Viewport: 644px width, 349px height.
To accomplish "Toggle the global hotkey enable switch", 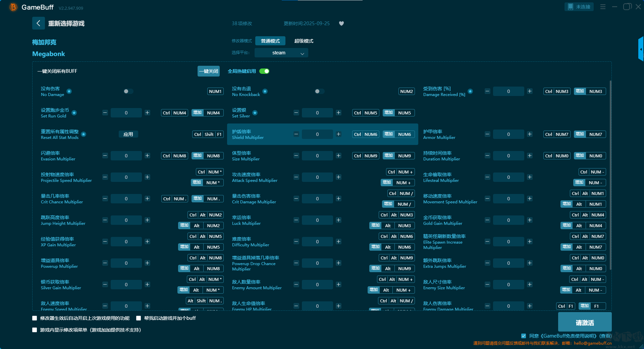I will tap(264, 71).
